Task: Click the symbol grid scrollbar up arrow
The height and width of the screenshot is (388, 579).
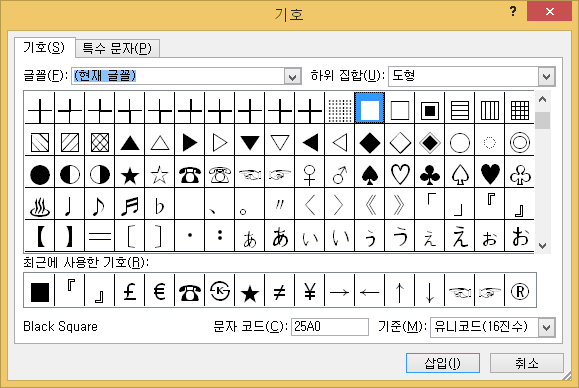Action: pyautogui.click(x=542, y=99)
